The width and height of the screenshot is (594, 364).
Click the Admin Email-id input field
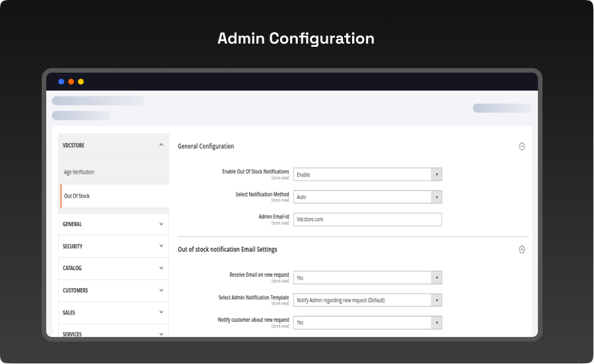367,219
